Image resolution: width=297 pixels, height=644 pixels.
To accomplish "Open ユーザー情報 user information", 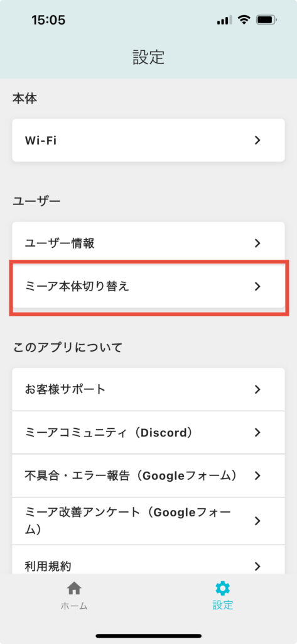I will pos(148,243).
